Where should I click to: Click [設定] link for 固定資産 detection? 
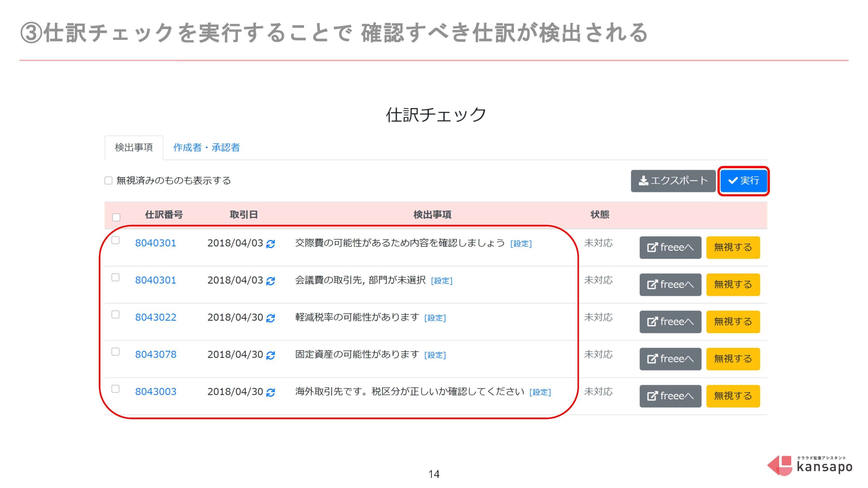(435, 355)
